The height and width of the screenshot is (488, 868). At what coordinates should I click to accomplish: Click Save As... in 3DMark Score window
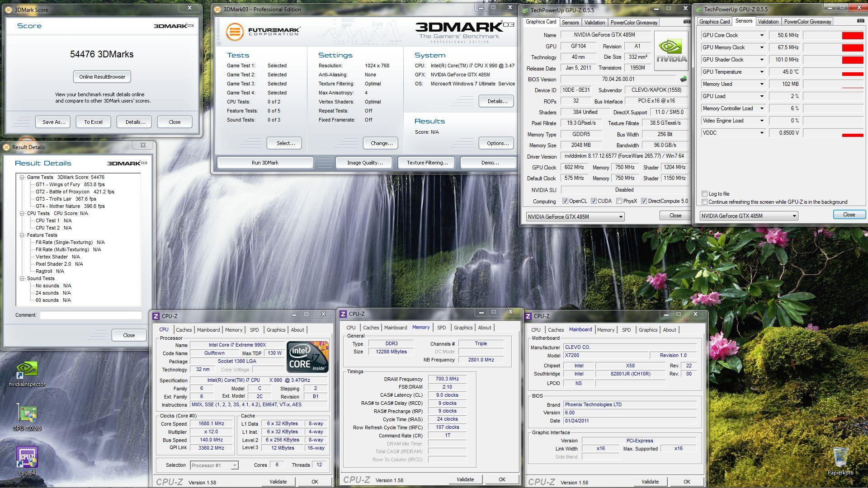tap(53, 122)
